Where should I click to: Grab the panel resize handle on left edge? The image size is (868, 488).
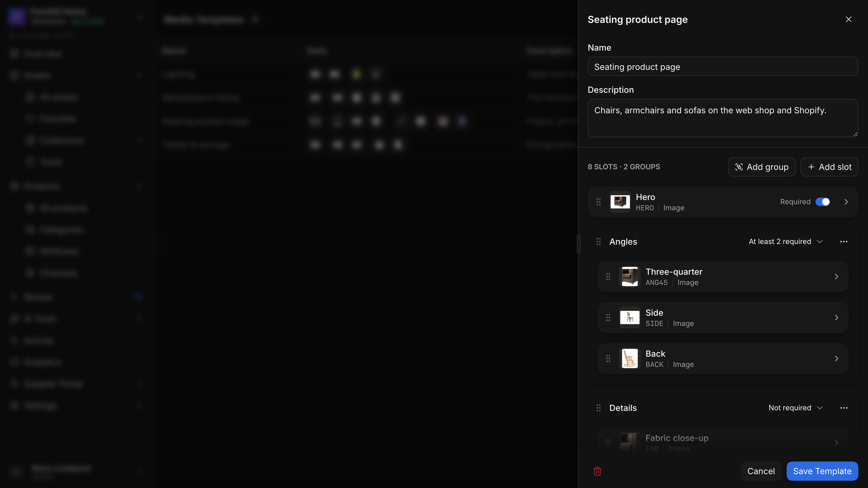coord(578,244)
